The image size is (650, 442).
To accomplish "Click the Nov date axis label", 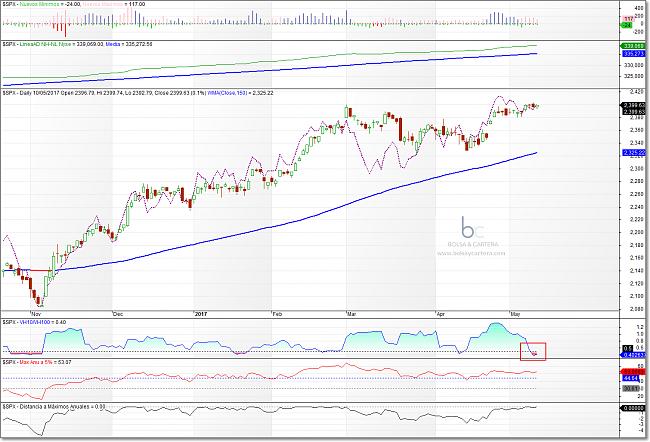I will point(37,314).
